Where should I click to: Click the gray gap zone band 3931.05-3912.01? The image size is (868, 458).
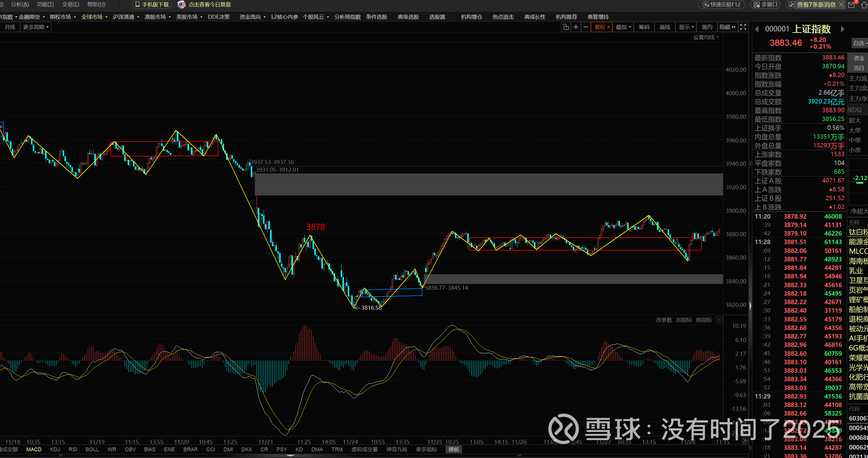point(489,184)
